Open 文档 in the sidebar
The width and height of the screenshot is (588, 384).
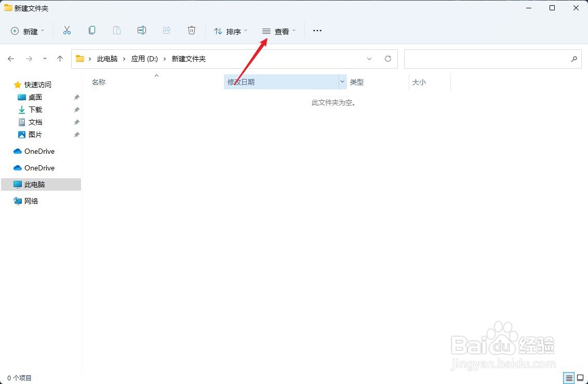(35, 122)
